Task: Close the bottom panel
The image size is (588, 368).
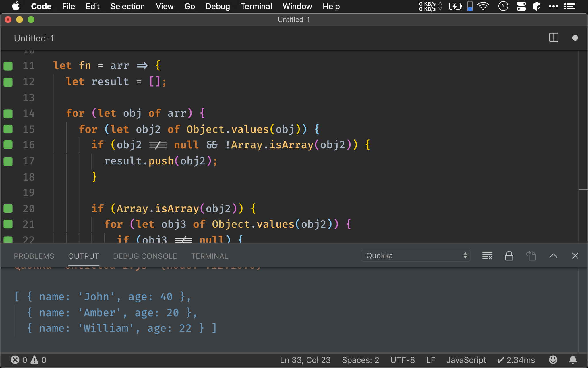Action: tap(575, 256)
